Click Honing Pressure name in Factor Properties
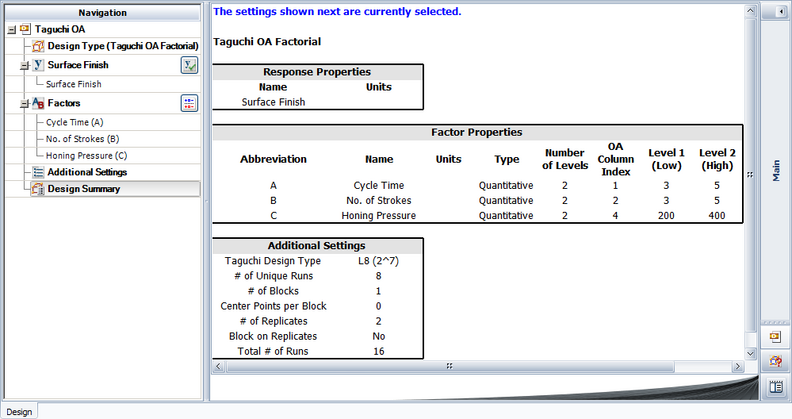This screenshot has width=792, height=419. tap(379, 216)
